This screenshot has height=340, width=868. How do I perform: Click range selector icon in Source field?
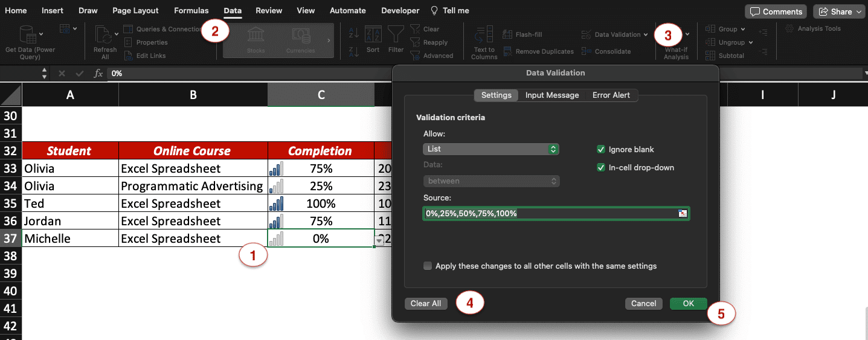(683, 213)
